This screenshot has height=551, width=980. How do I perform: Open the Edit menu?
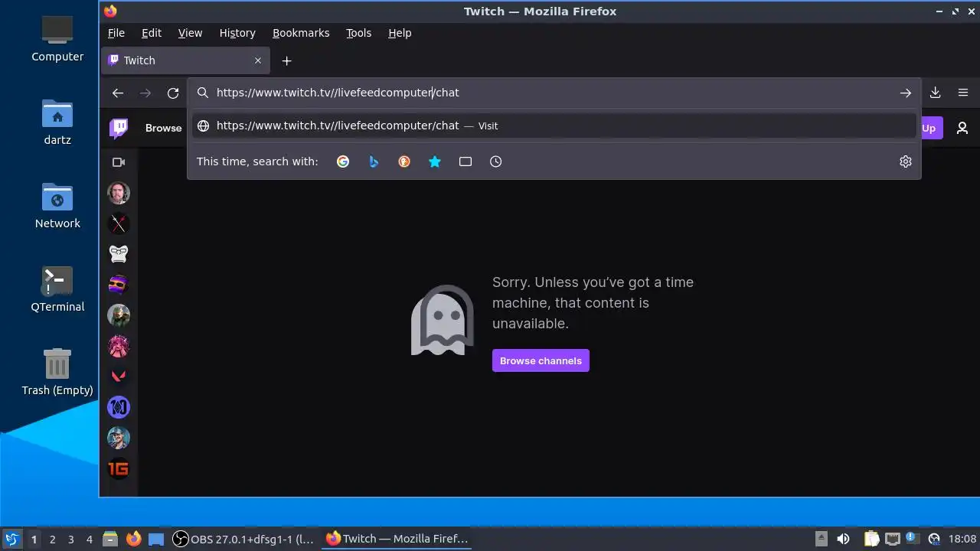click(152, 33)
